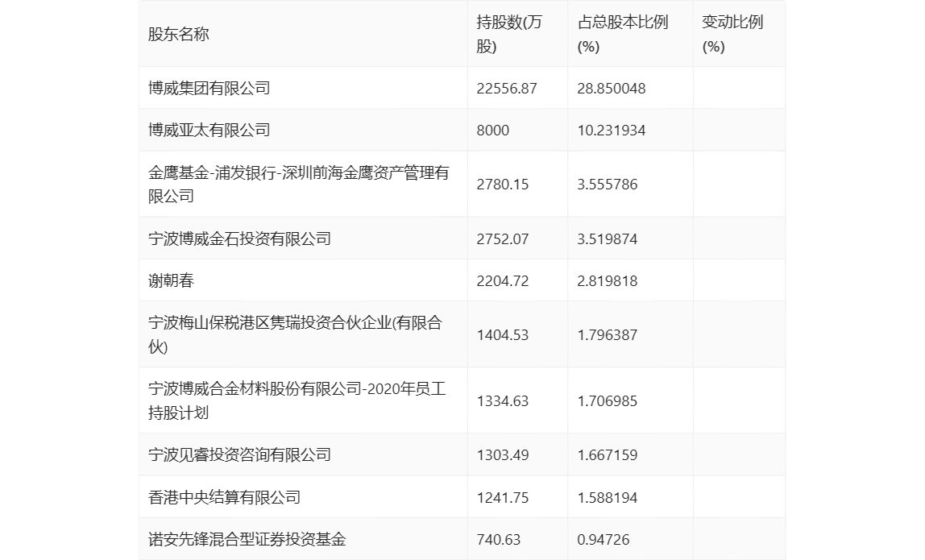Click holding value 1334.63
925x560 pixels.
[503, 400]
